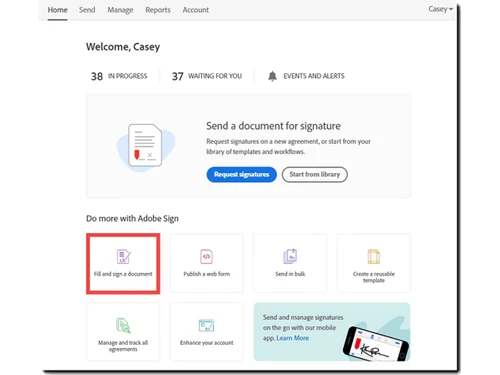Image resolution: width=500 pixels, height=375 pixels.
Task: Choose the Send in bulk icon
Action: coord(290,256)
